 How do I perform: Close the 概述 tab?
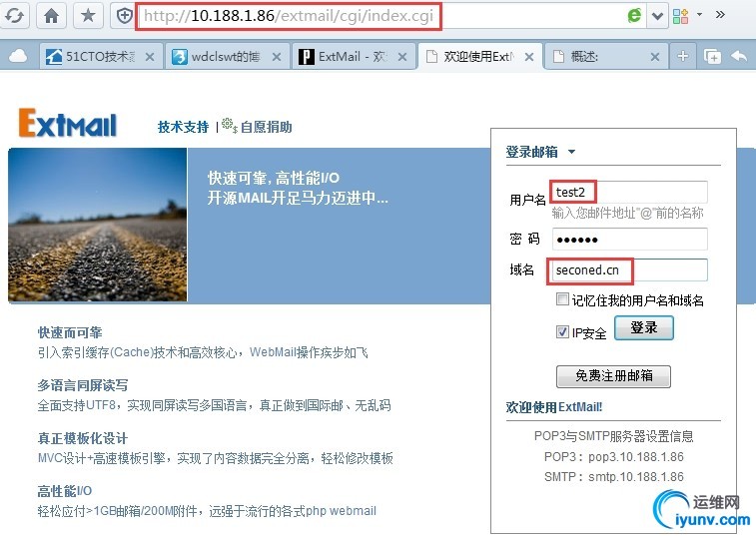click(x=655, y=57)
